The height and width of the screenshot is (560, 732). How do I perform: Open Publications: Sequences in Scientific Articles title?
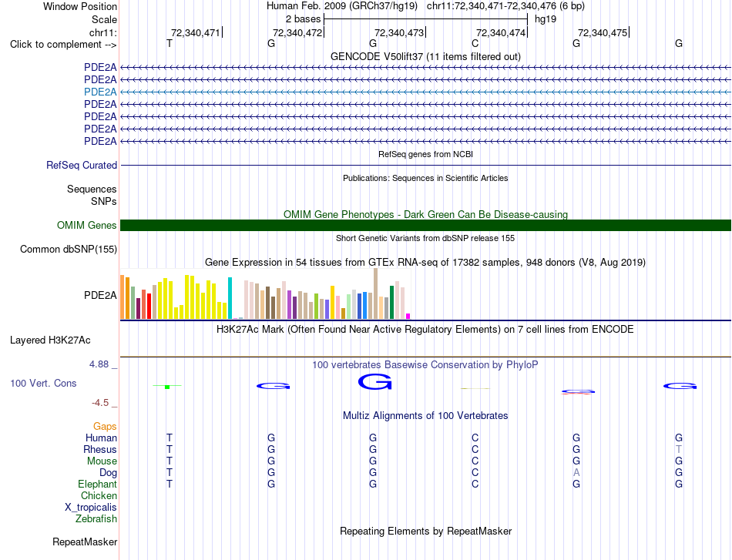click(425, 178)
